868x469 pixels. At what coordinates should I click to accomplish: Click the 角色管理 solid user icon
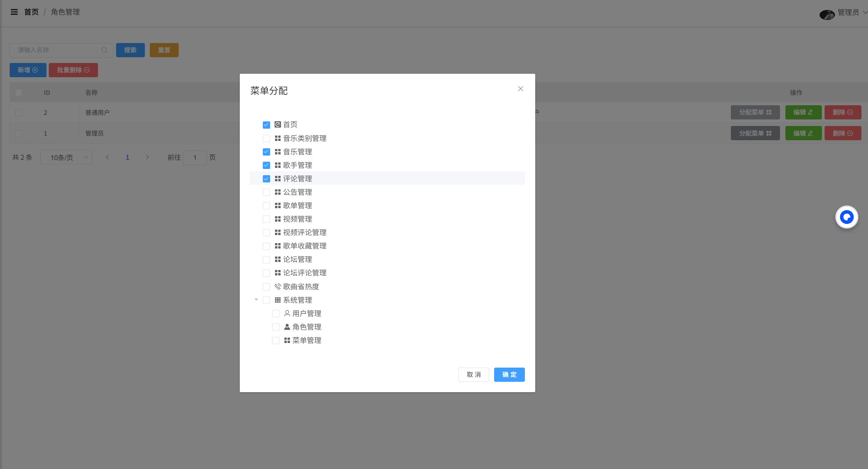(287, 327)
